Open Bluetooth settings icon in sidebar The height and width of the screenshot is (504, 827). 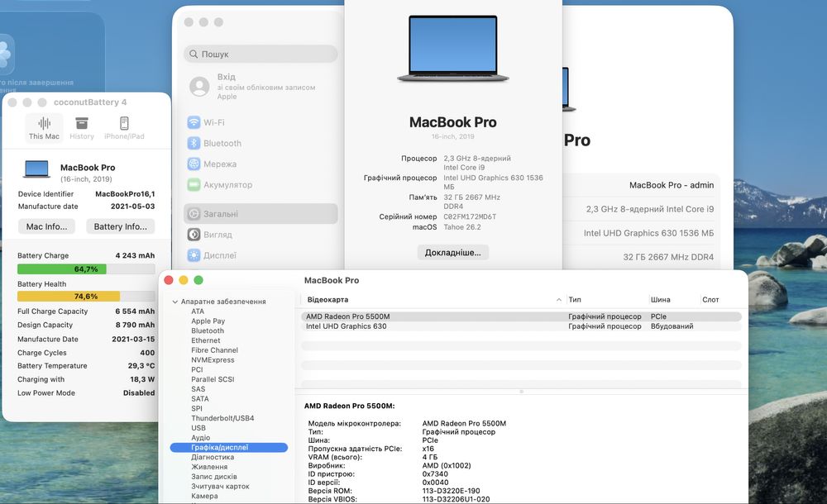click(x=194, y=143)
